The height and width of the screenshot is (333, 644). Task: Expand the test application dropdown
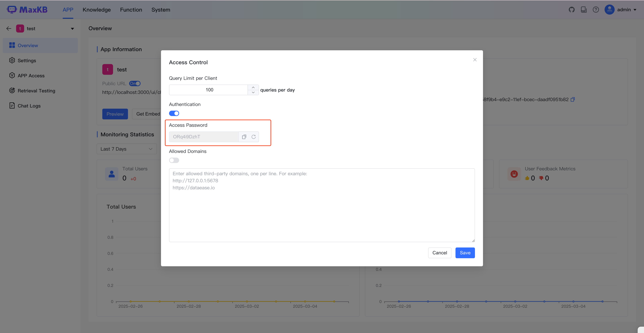tap(72, 29)
